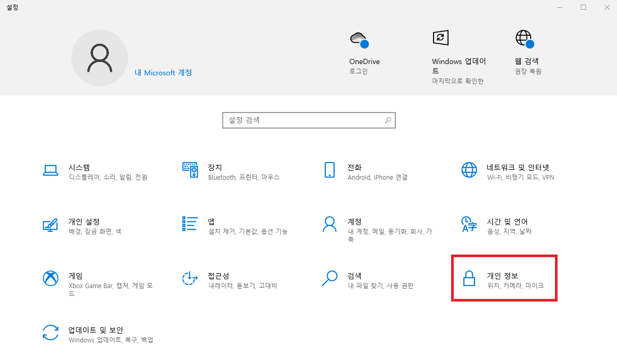Click the search magnifier in 설정 검색
Screen dimensions: 617x364
(388, 120)
